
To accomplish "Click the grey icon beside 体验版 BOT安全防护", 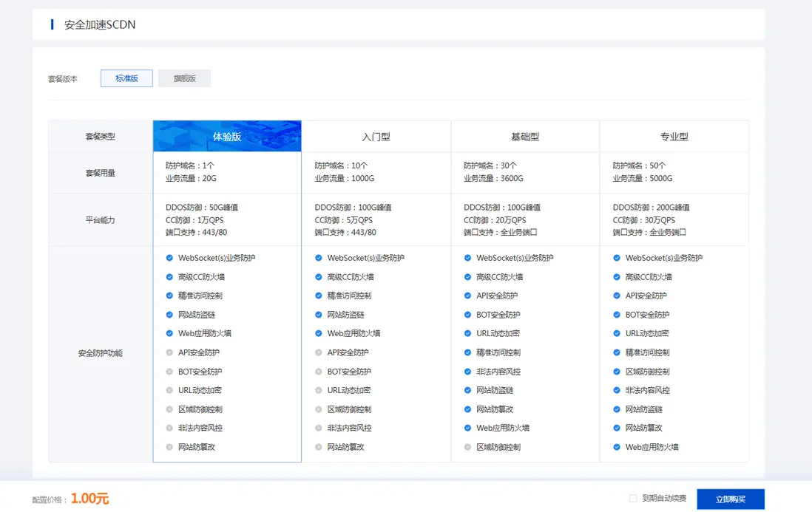I will point(169,372).
